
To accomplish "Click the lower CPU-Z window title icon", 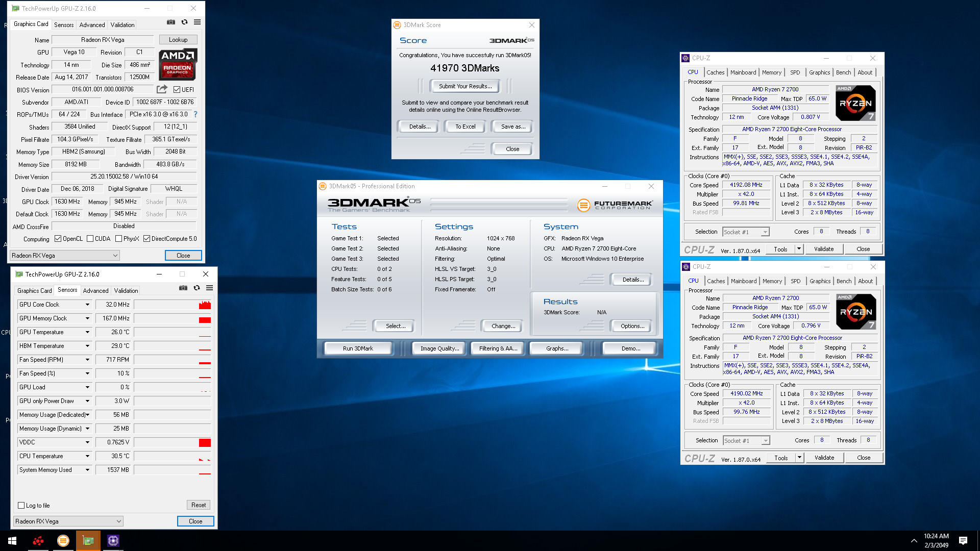I will point(686,267).
